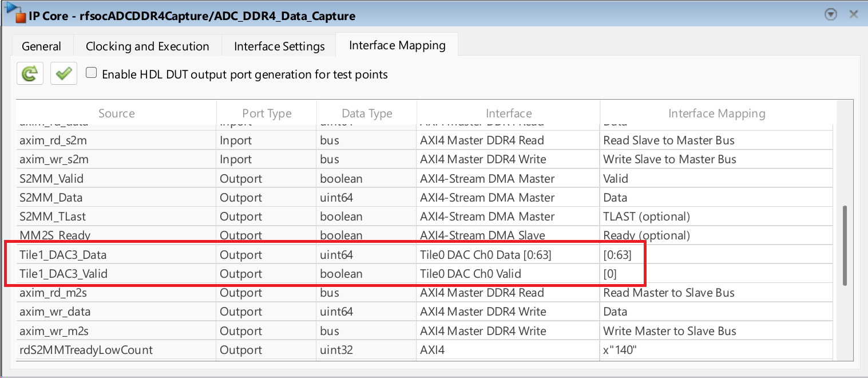This screenshot has height=378, width=868.
Task: Click the TLAST (optional) mapping cell
Action: coord(715,216)
